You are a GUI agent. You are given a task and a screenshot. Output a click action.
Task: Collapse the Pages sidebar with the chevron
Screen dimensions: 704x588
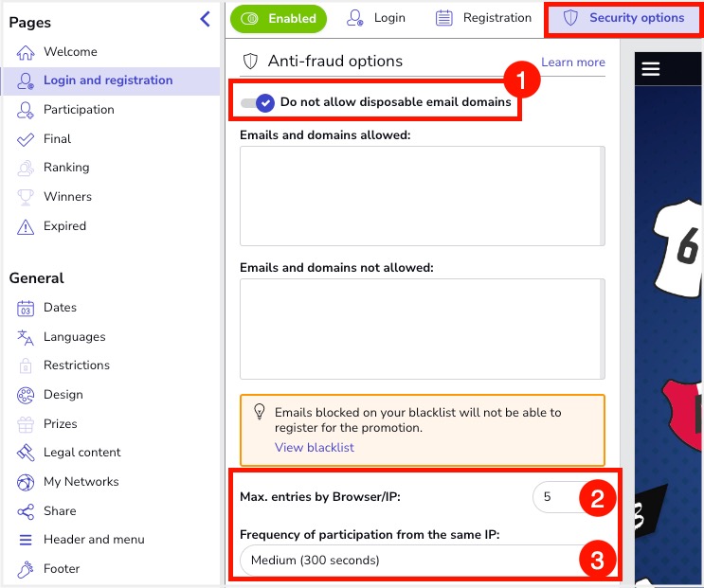pos(206,19)
